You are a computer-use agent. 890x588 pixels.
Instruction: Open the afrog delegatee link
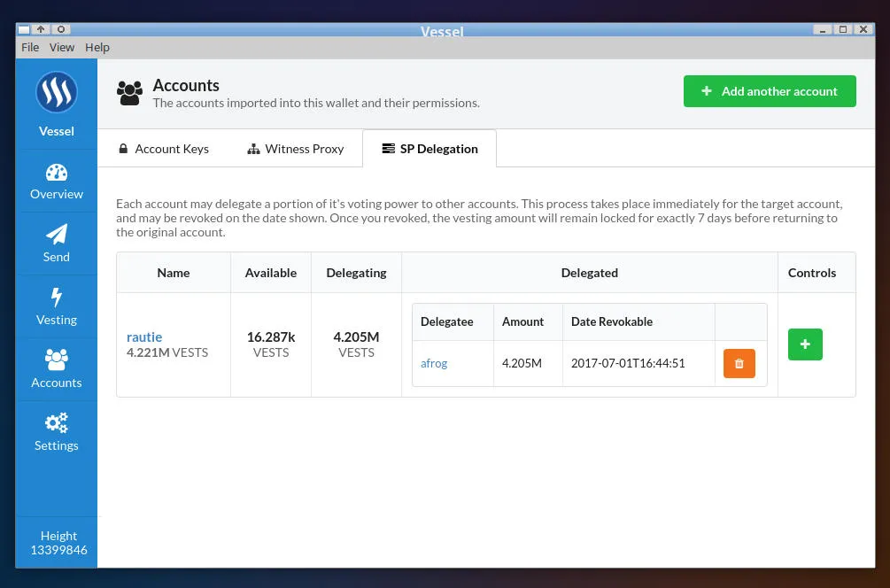tap(434, 363)
